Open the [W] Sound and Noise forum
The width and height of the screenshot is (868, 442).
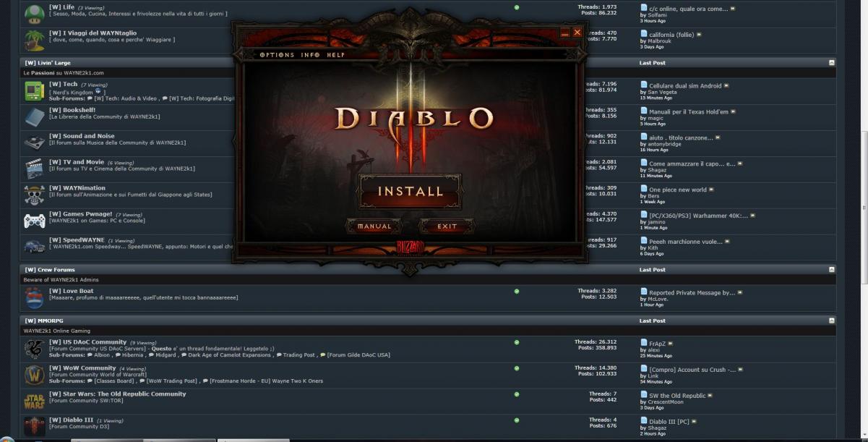(82, 136)
